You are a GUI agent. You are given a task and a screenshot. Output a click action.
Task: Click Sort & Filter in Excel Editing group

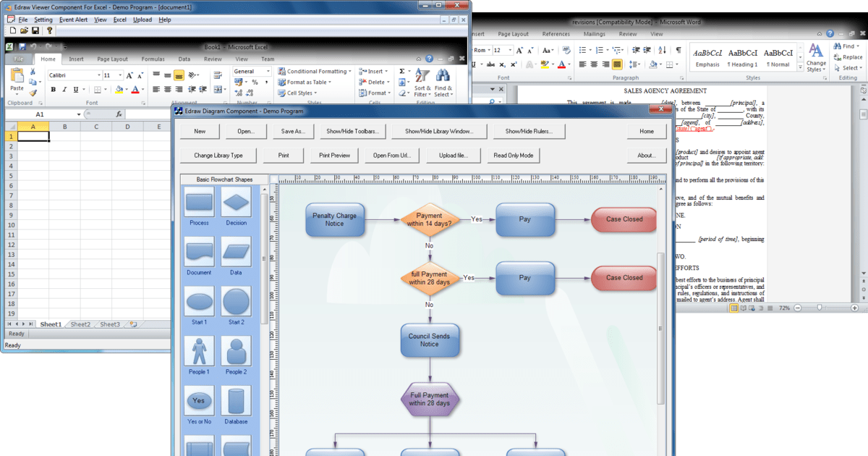coord(422,83)
